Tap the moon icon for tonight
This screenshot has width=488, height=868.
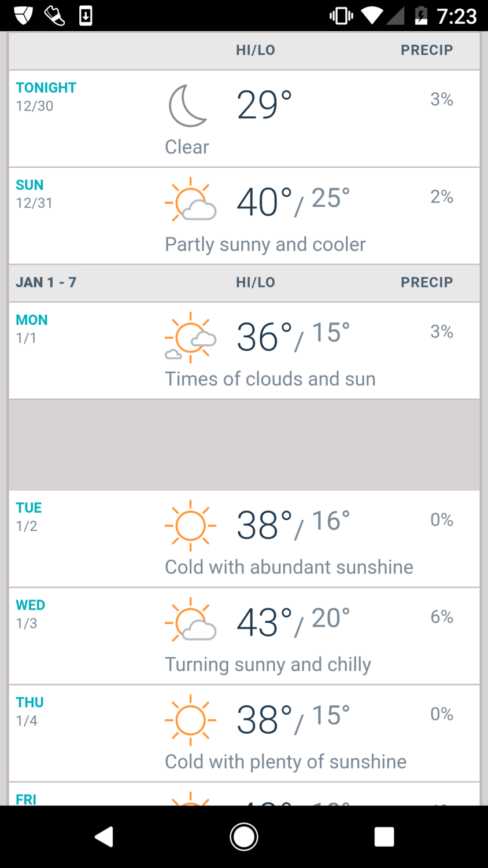pos(187,105)
